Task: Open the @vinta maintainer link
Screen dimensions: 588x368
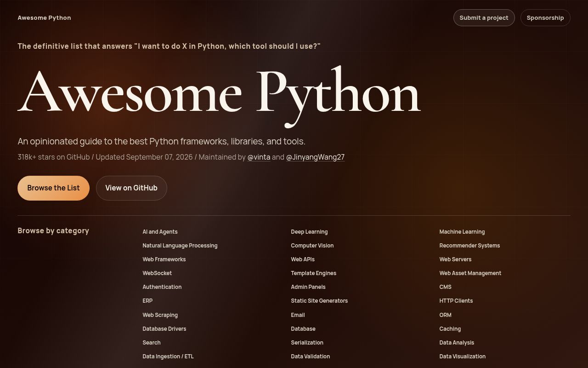Action: tap(259, 157)
